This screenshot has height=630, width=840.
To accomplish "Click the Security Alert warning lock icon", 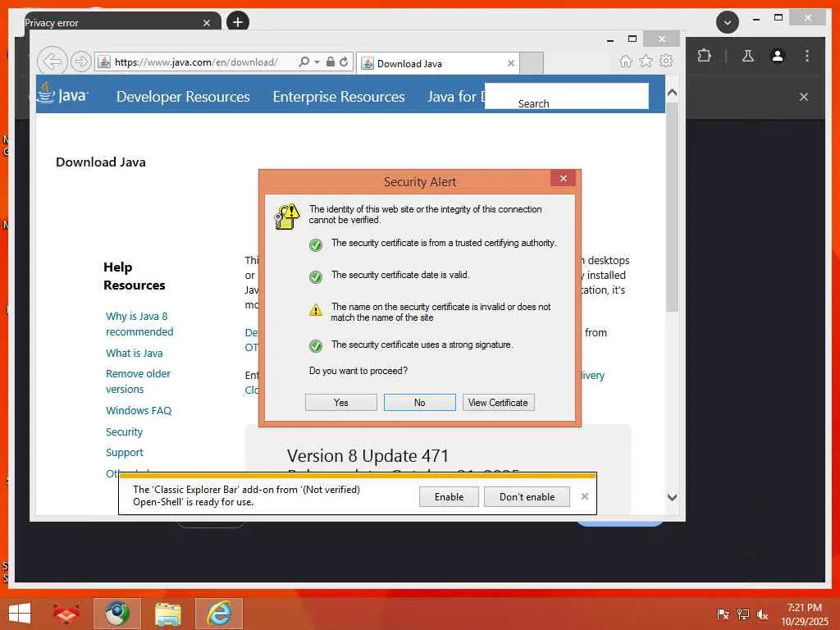I will coord(287,217).
